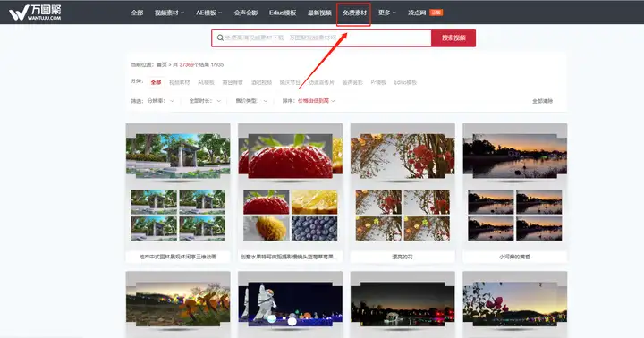
Task: Click 全部清除 to clear all filters
Action: pyautogui.click(x=542, y=101)
